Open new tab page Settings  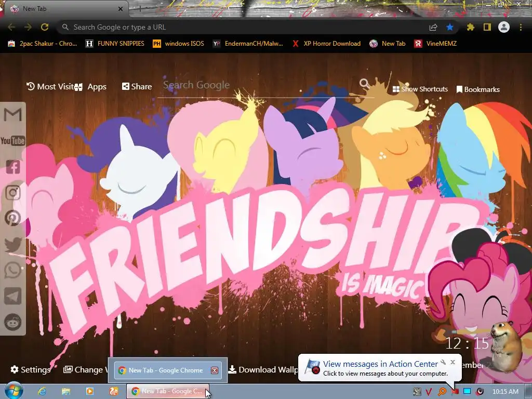[31, 369]
